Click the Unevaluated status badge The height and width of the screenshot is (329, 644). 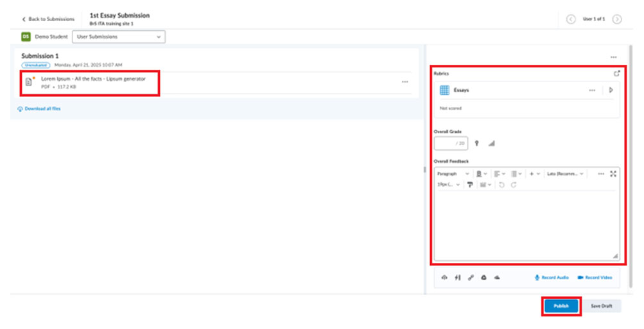coord(36,65)
